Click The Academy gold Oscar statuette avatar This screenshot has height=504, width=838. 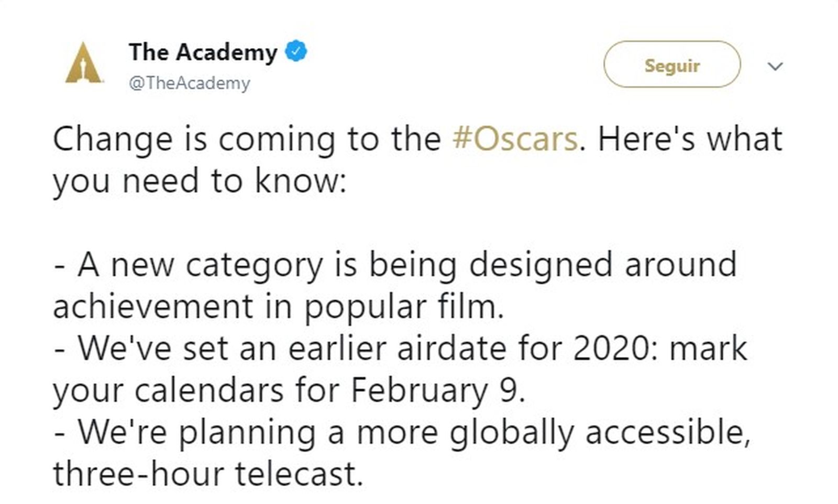pos(83,64)
